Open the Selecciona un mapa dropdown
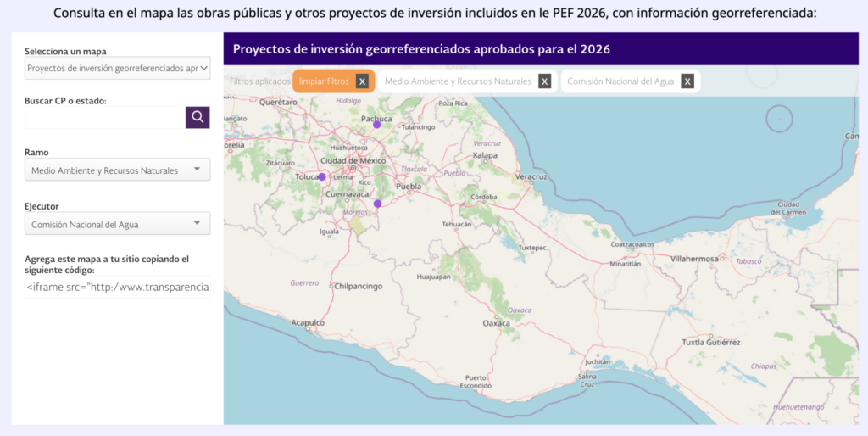868x436 pixels. (117, 68)
